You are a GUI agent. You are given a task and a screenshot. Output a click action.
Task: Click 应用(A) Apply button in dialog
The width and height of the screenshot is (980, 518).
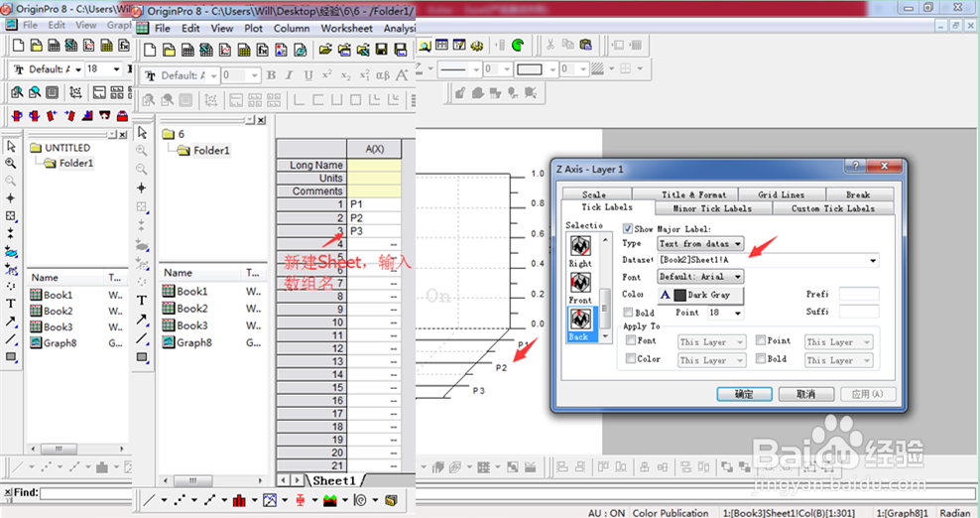click(868, 394)
